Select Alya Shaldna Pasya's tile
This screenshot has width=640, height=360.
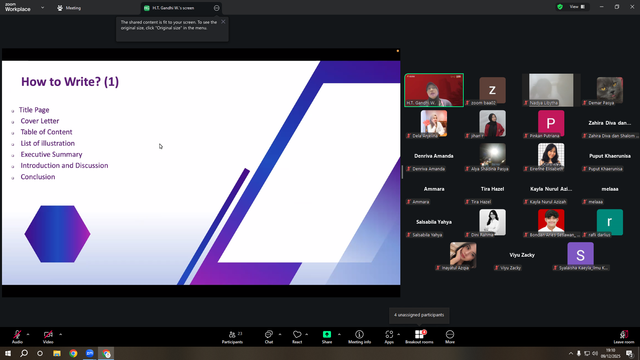pos(492,156)
